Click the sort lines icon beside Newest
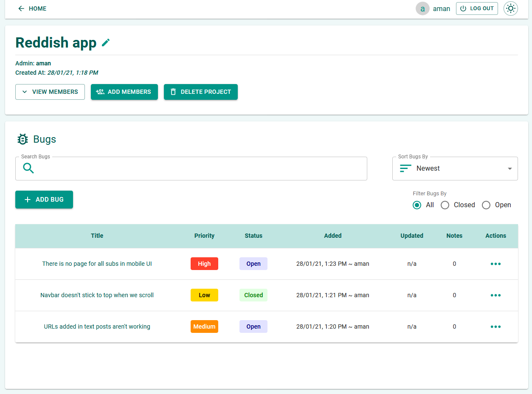532x394 pixels. (x=405, y=168)
